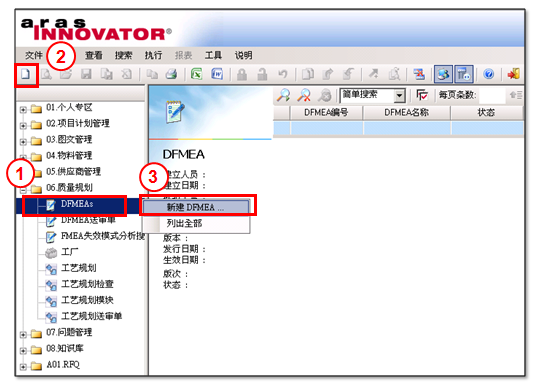Viewport: 534px width, 384px height.
Task: Toggle the pressed button left of Help
Action: coord(464,74)
